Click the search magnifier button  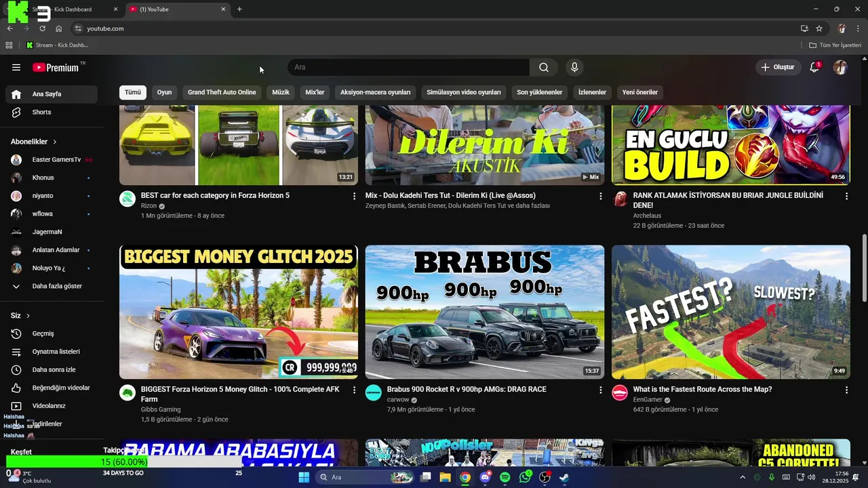point(544,67)
